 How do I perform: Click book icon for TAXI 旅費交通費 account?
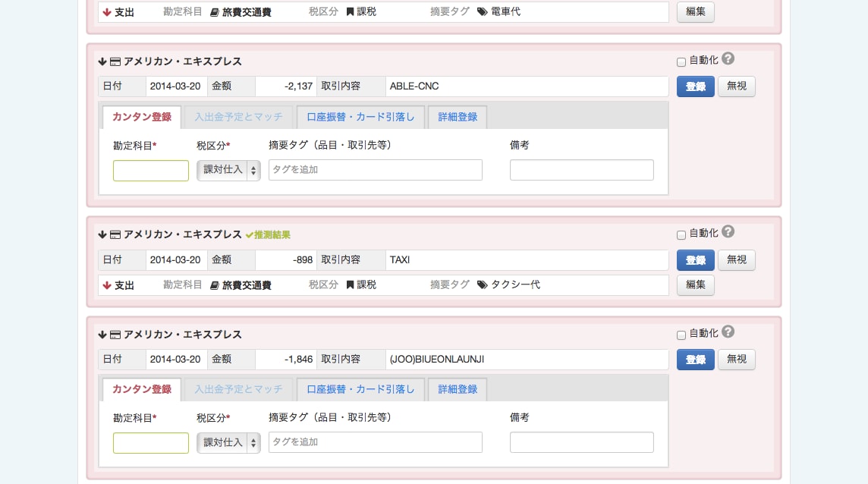click(x=215, y=285)
